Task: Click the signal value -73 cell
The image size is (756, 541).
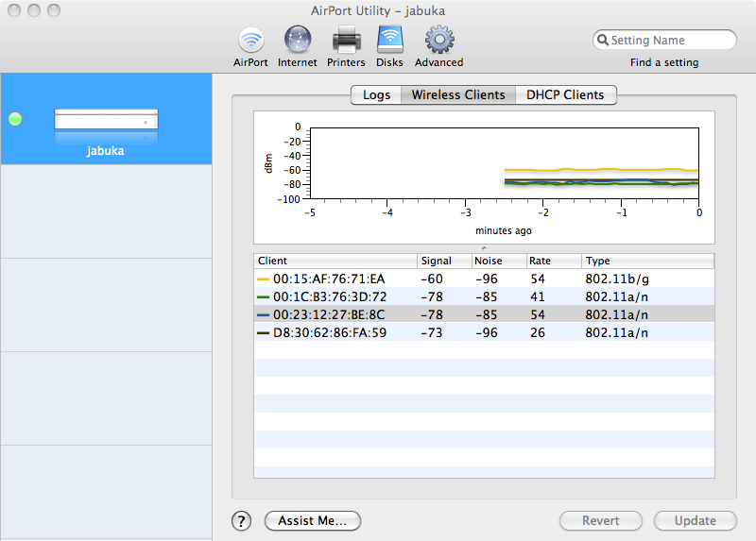Action: (x=432, y=332)
